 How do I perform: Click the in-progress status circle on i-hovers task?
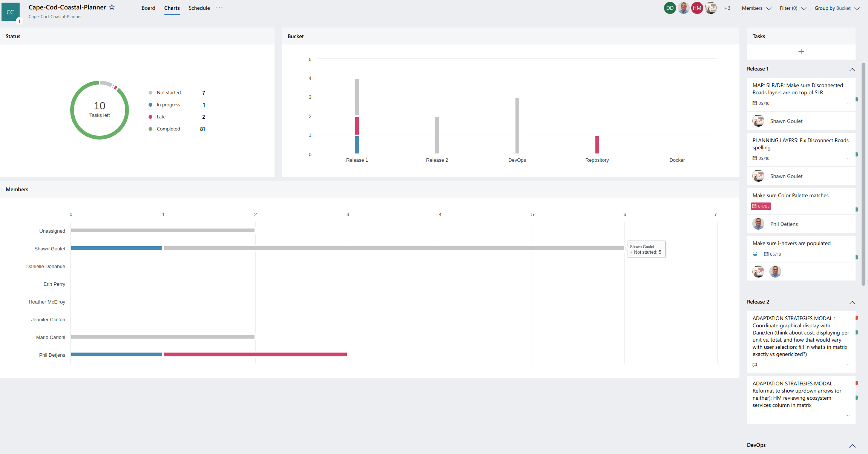point(755,254)
